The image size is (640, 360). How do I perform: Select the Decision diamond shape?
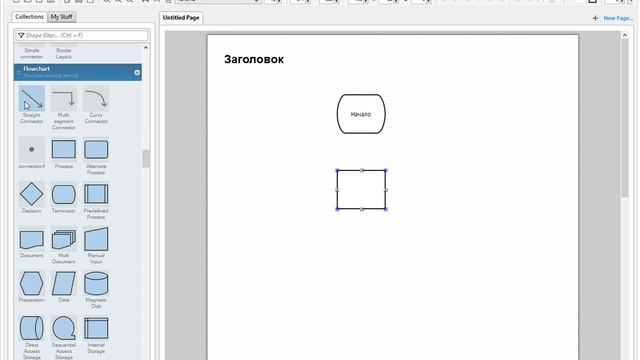coord(31,194)
